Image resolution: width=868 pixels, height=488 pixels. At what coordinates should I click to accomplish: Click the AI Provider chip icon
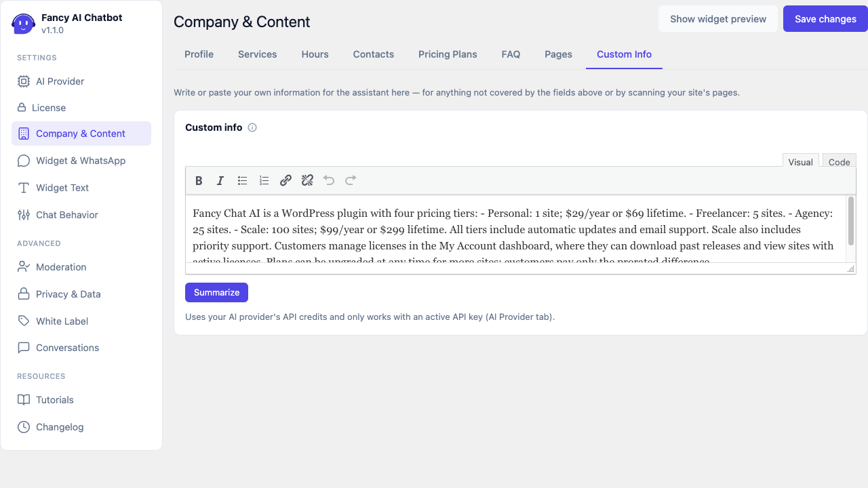click(x=24, y=81)
